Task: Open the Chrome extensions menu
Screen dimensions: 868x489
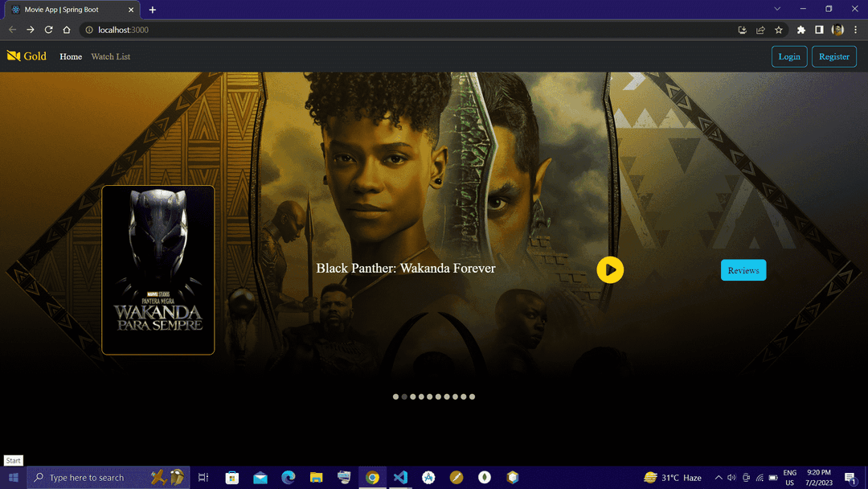Action: [x=801, y=30]
